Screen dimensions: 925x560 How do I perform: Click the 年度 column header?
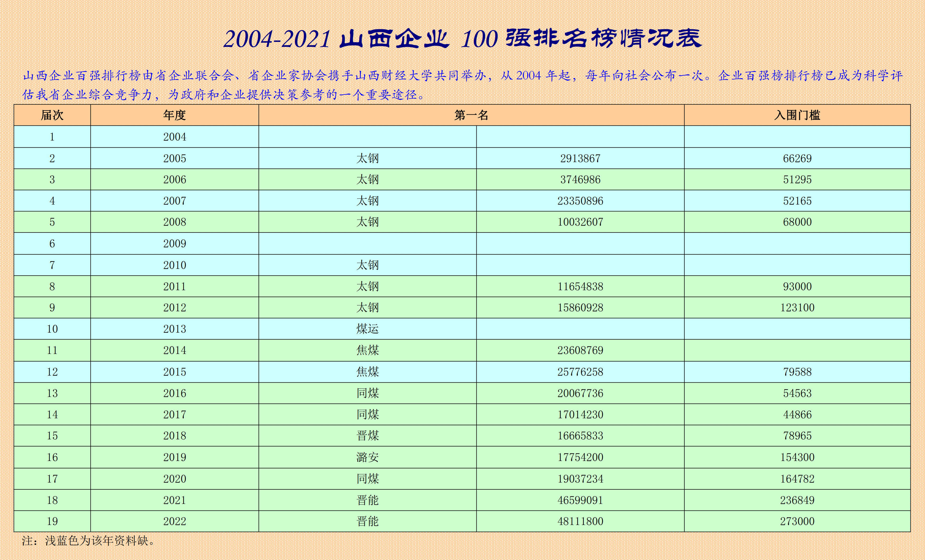pyautogui.click(x=174, y=115)
